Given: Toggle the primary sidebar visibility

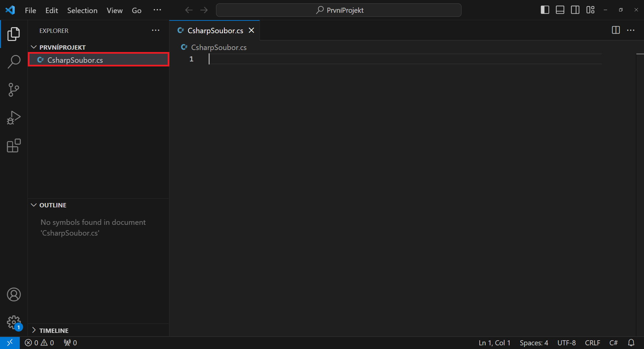Looking at the screenshot, I should click(544, 10).
